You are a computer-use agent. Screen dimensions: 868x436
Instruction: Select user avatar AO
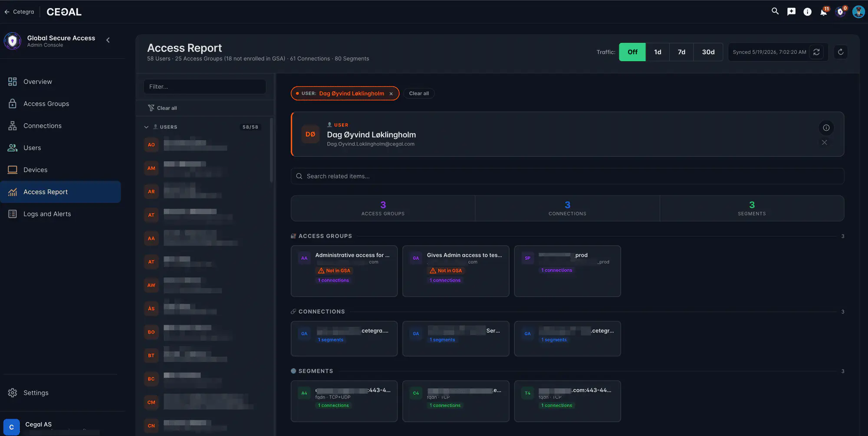tap(151, 145)
